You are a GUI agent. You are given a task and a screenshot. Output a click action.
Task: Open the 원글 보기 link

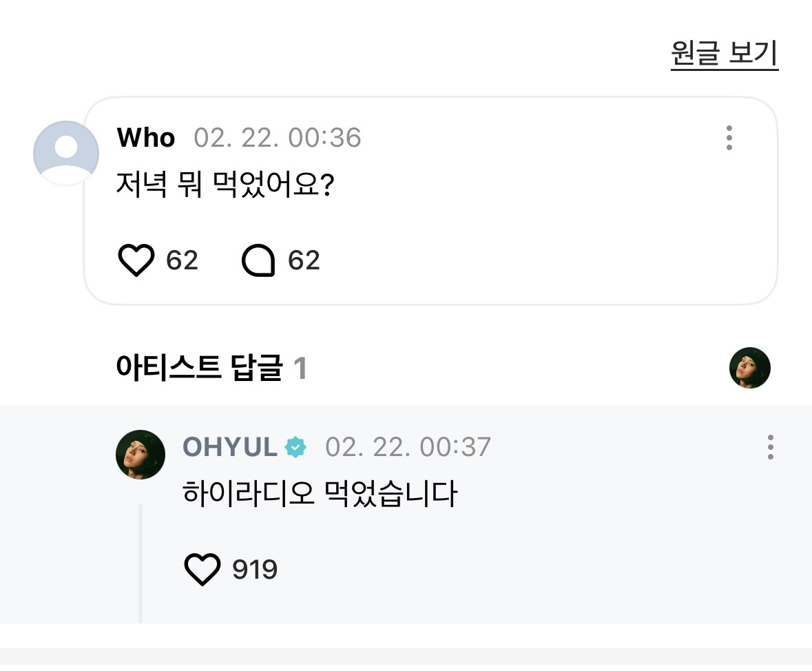click(x=724, y=54)
